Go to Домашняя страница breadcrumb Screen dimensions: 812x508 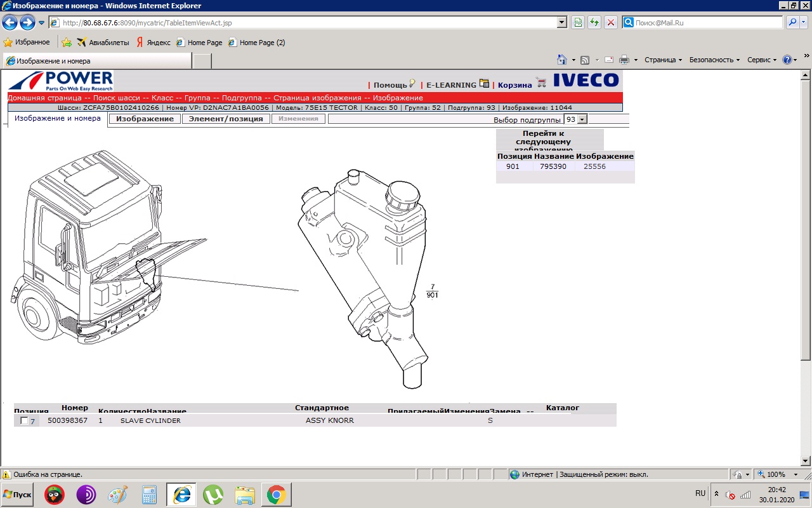(44, 98)
